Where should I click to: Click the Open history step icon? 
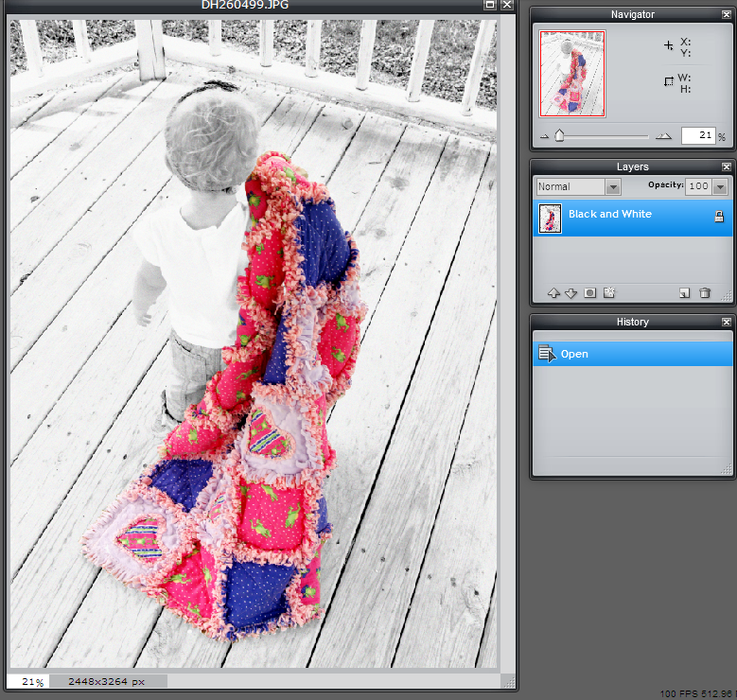(x=547, y=354)
